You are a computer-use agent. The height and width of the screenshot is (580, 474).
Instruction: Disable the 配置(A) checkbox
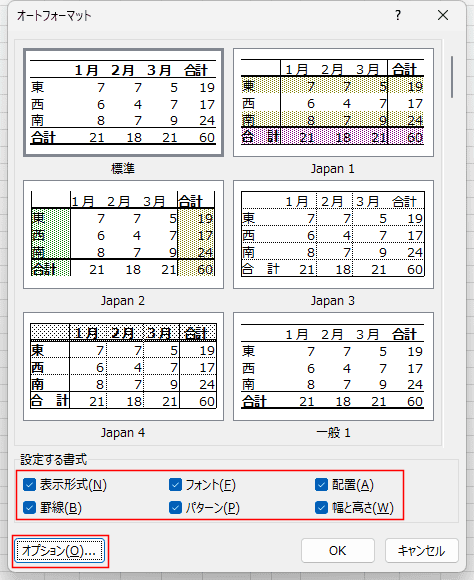click(322, 485)
